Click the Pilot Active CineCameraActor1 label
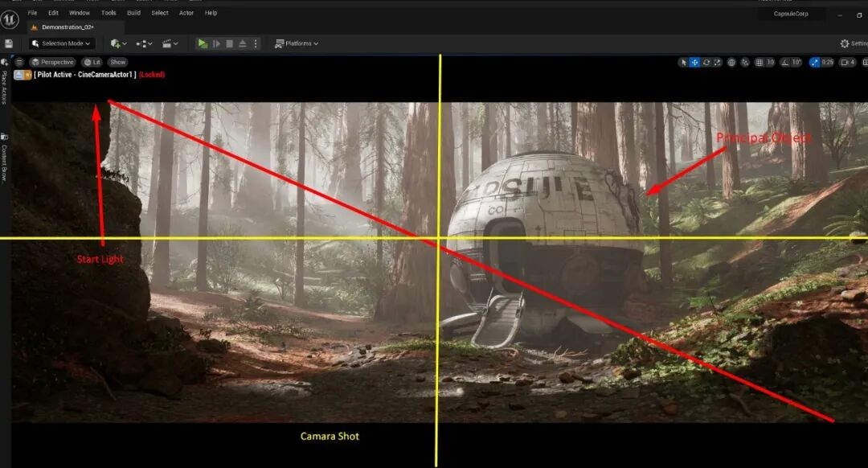This screenshot has width=868, height=468. 84,75
